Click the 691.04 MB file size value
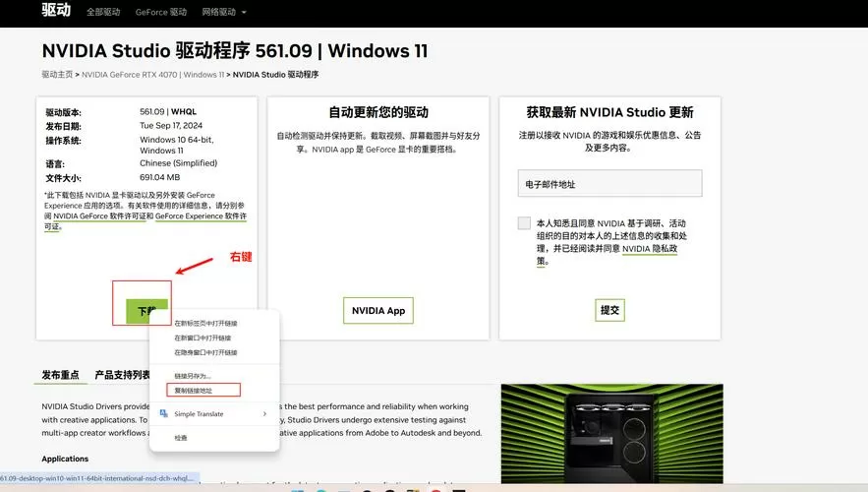This screenshot has width=868, height=492. point(159,177)
